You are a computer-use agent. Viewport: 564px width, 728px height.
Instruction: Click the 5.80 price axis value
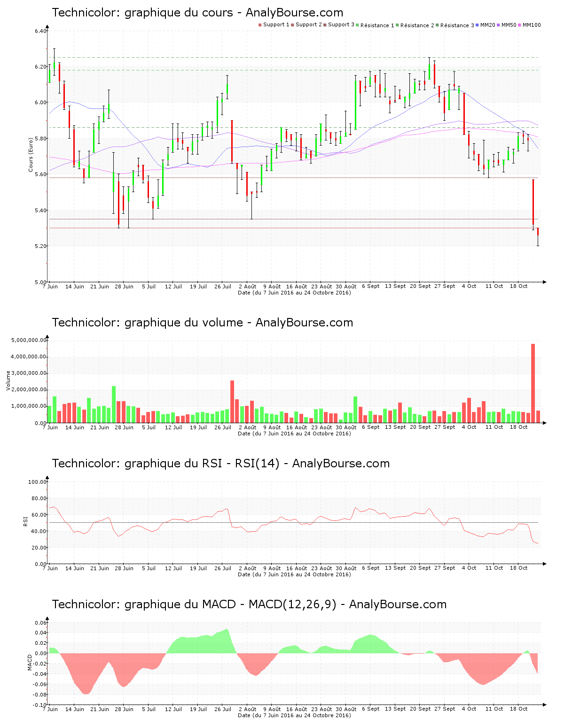tap(40, 139)
